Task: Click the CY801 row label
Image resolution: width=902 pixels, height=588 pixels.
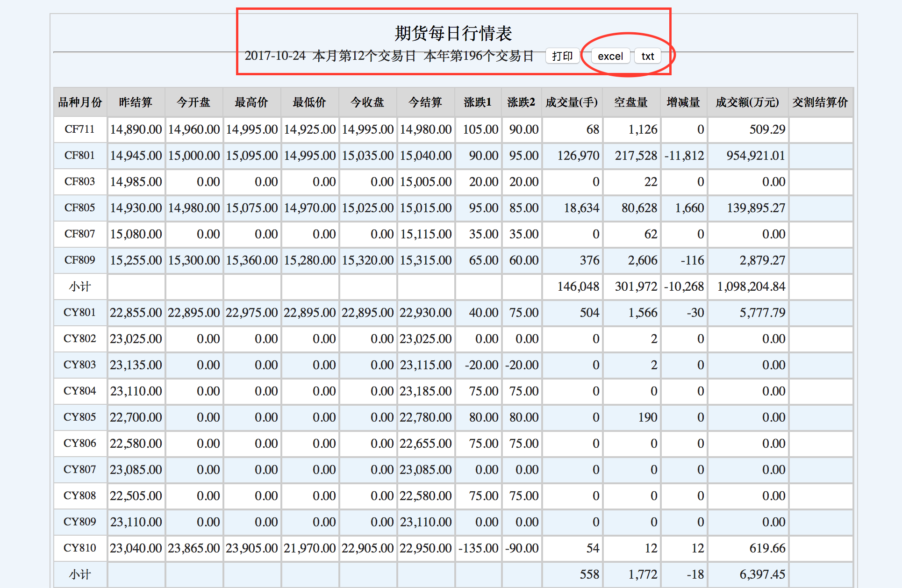Action: point(80,312)
